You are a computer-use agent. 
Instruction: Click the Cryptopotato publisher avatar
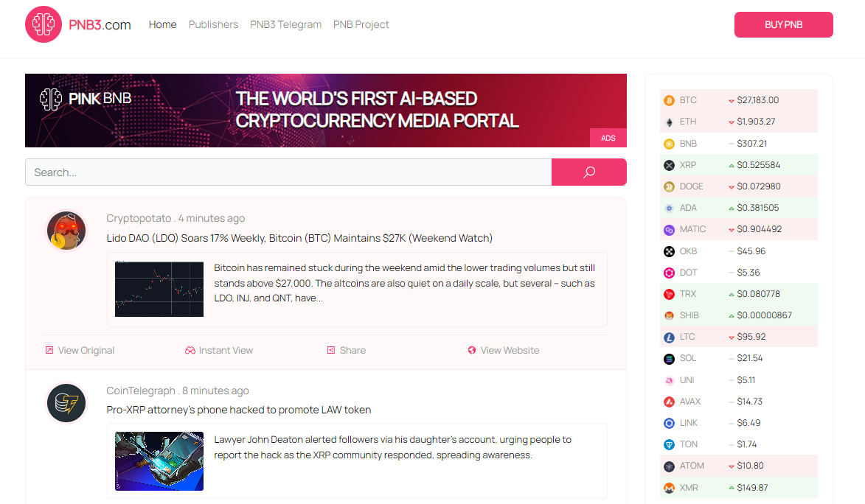coord(66,230)
